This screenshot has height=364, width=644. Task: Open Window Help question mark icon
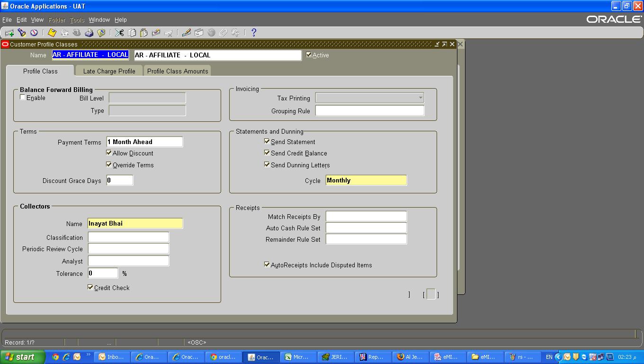254,33
